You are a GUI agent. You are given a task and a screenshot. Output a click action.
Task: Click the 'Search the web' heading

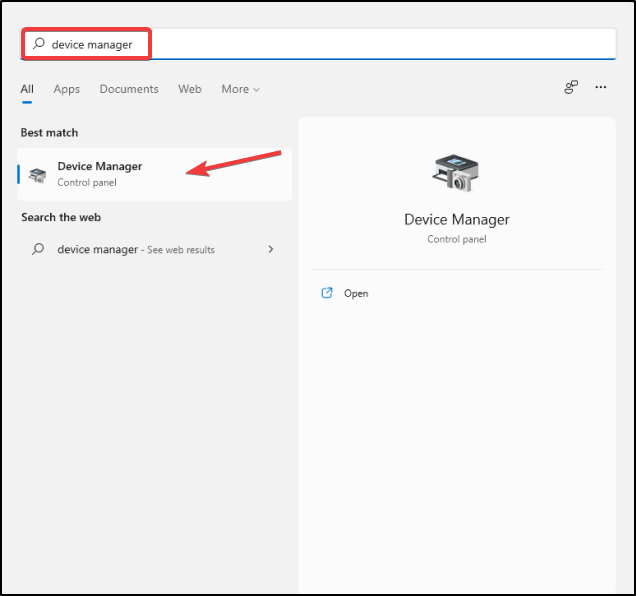61,217
